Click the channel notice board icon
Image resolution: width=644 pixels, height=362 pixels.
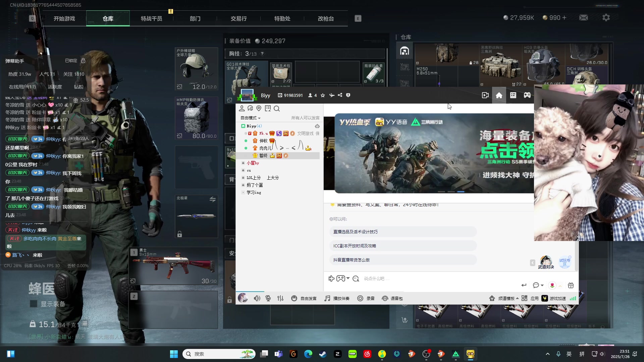coord(268,108)
